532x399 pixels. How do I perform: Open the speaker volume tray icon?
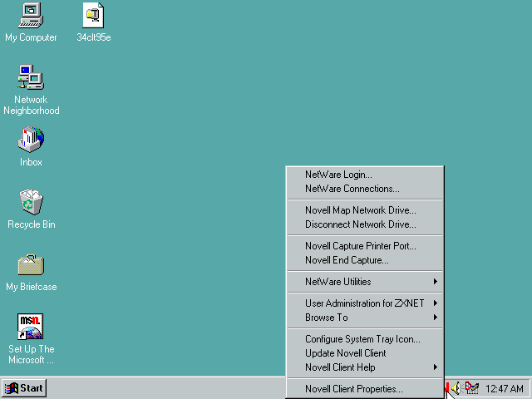(456, 388)
